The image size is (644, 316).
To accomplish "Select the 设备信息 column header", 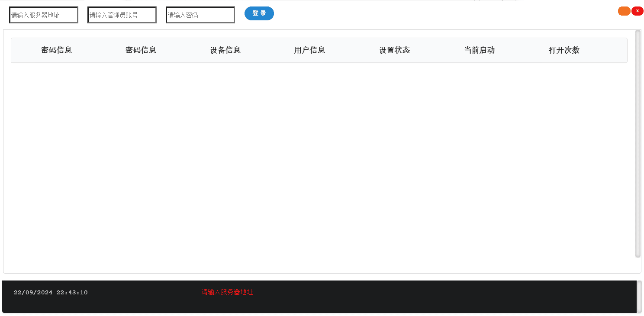I will [225, 50].
